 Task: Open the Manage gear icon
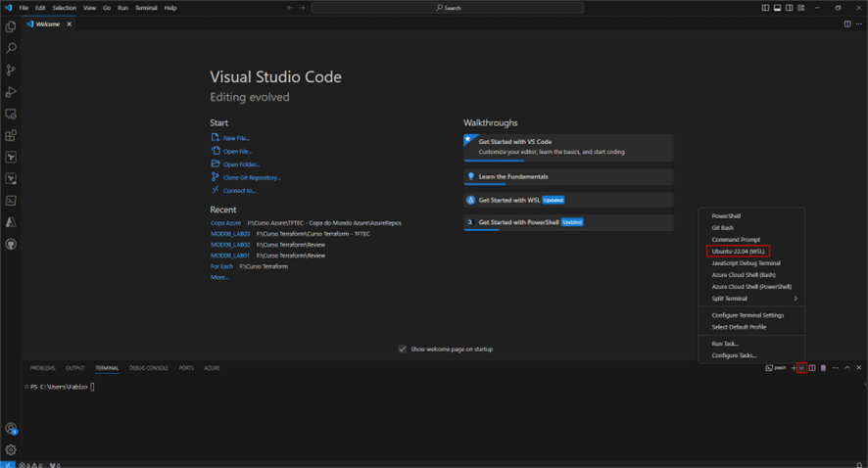(x=11, y=449)
